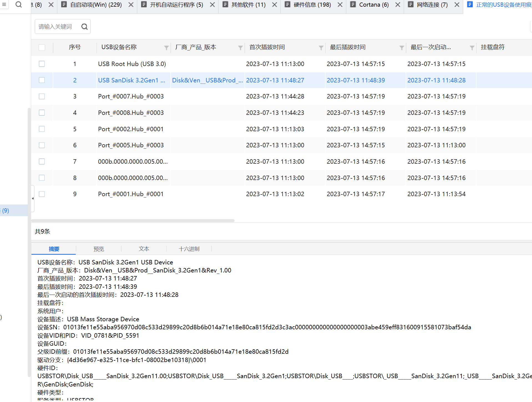Open the 十六进制 detail tab
532x402 pixels.
[189, 249]
